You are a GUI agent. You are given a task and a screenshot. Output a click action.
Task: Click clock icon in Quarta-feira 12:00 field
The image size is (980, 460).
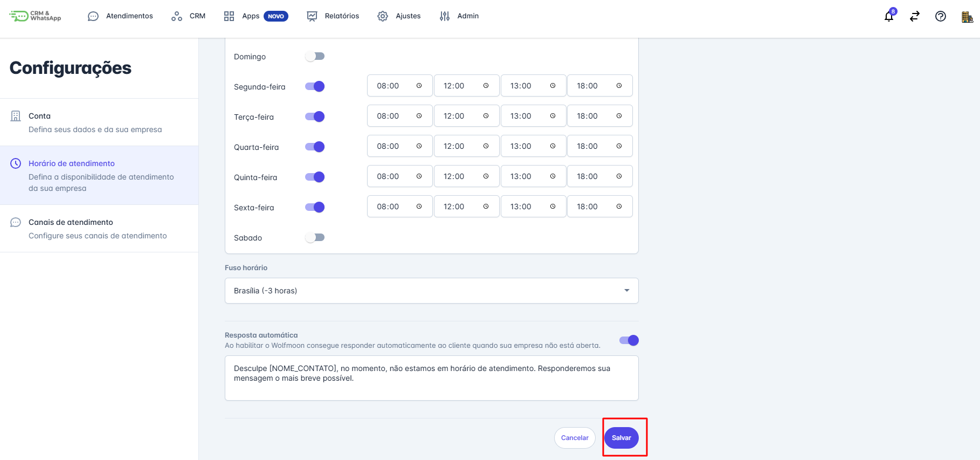tap(486, 146)
